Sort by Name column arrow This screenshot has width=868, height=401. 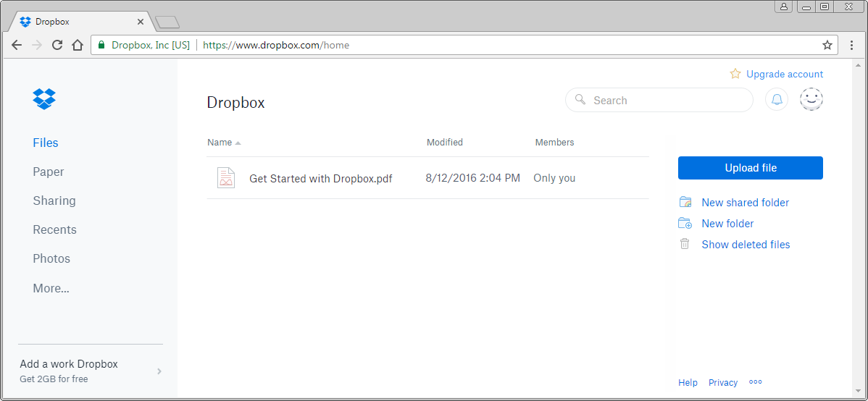click(238, 143)
